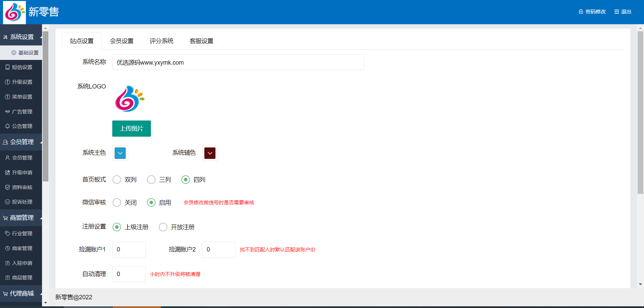Click the 捡漏账户1 input field
644x308 pixels.
(x=129, y=250)
